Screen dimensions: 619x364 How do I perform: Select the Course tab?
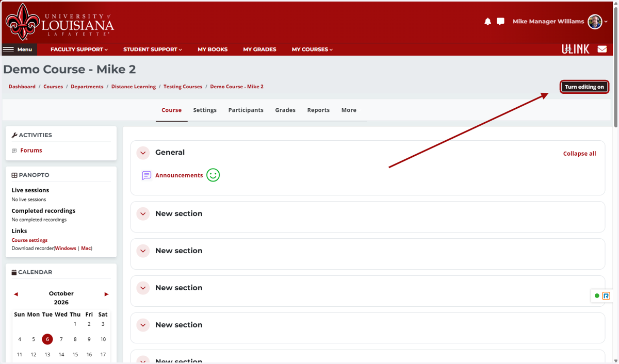coord(172,110)
